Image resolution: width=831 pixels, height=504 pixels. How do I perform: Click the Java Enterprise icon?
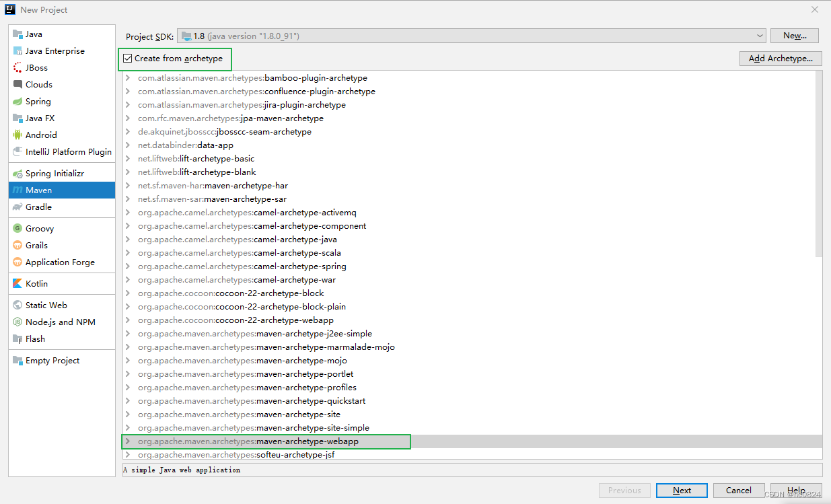tap(17, 51)
